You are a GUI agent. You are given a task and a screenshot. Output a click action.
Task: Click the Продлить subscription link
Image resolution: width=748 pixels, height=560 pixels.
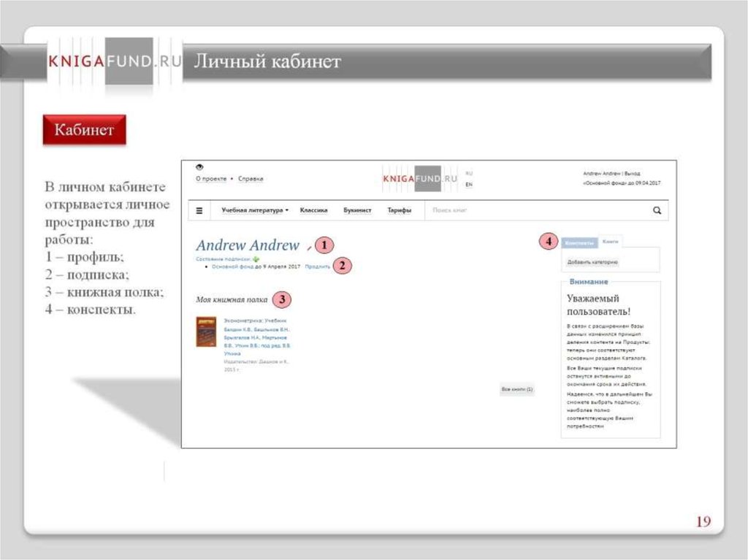(317, 267)
